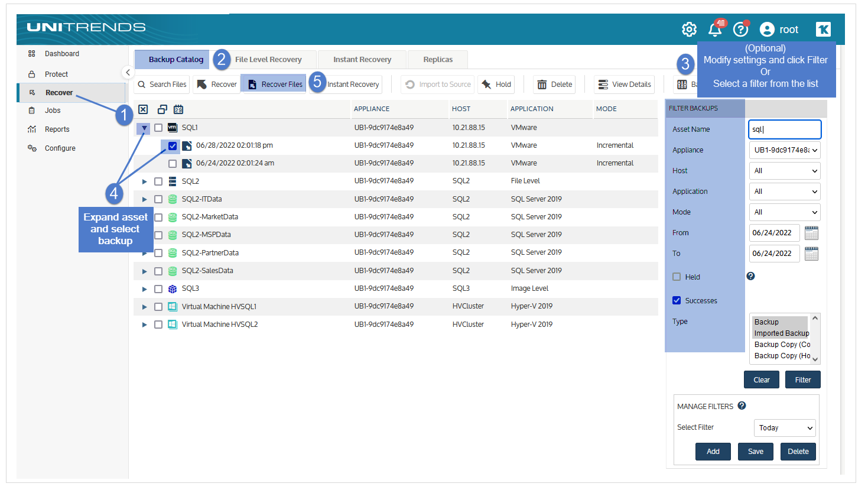This screenshot has width=868, height=493.
Task: Open Reports in the sidebar
Action: pyautogui.click(x=57, y=129)
